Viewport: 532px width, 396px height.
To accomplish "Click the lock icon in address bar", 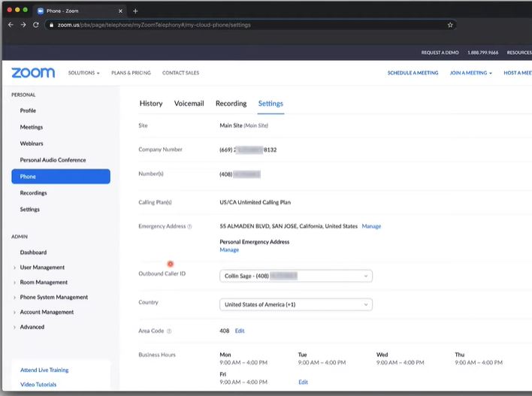I will pos(51,25).
